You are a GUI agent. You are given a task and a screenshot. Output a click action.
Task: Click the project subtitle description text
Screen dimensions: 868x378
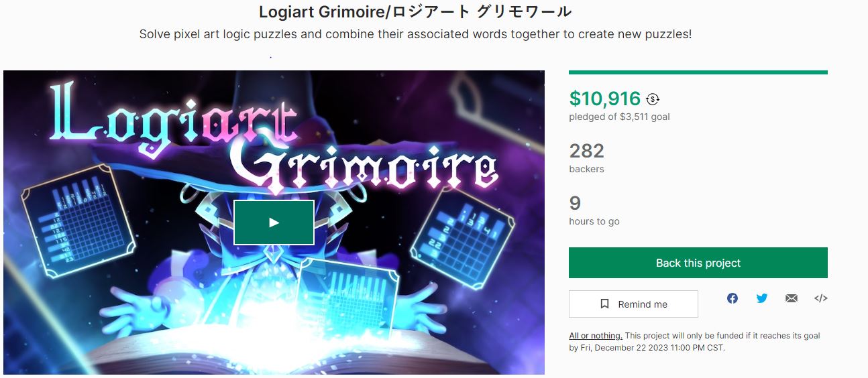tap(415, 34)
